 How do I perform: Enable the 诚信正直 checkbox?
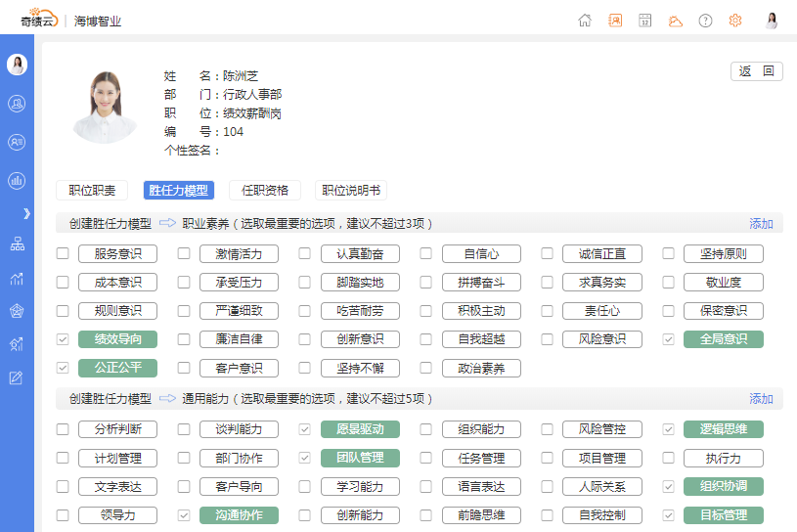click(548, 254)
